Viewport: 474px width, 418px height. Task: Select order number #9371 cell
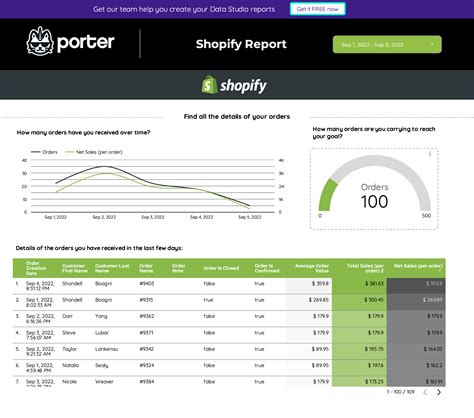click(146, 333)
